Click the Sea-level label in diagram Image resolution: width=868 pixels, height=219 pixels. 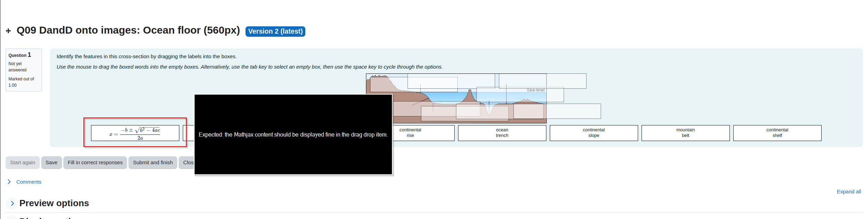(536, 90)
